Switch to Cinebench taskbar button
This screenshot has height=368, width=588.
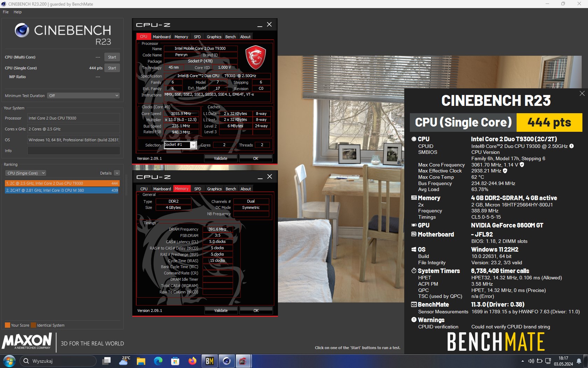tap(226, 361)
